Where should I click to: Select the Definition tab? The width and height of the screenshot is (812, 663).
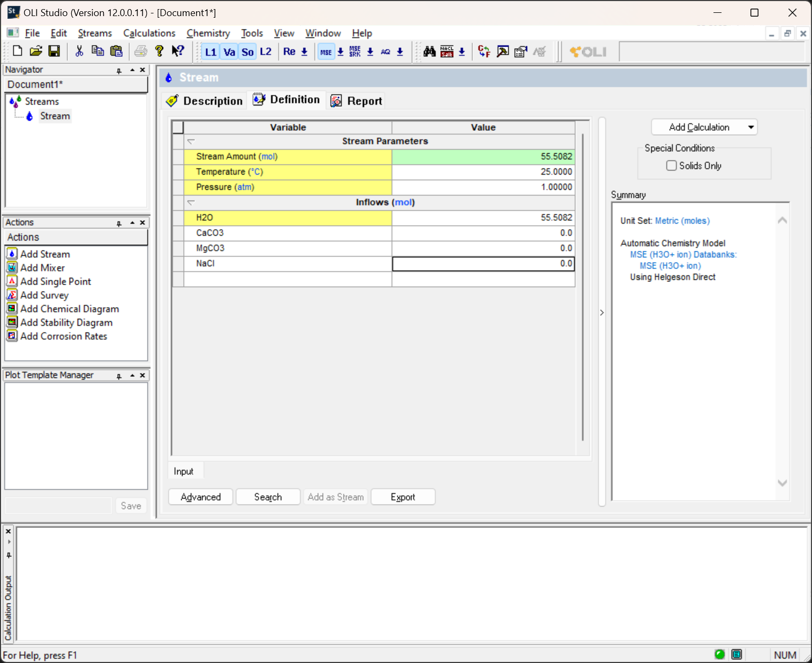pyautogui.click(x=287, y=100)
